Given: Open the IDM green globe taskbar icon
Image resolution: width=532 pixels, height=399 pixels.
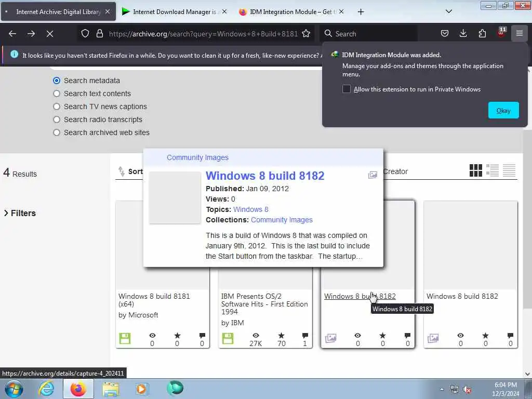Looking at the screenshot, I should (x=175, y=388).
